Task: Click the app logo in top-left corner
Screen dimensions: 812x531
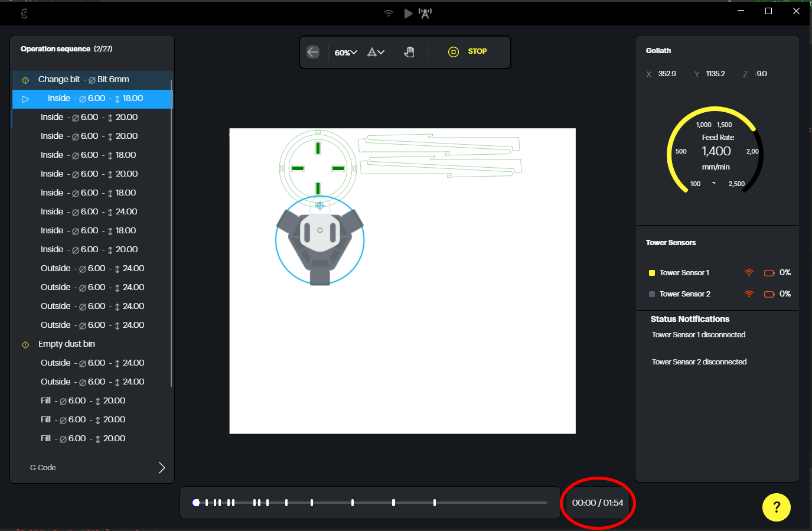Action: [x=24, y=13]
